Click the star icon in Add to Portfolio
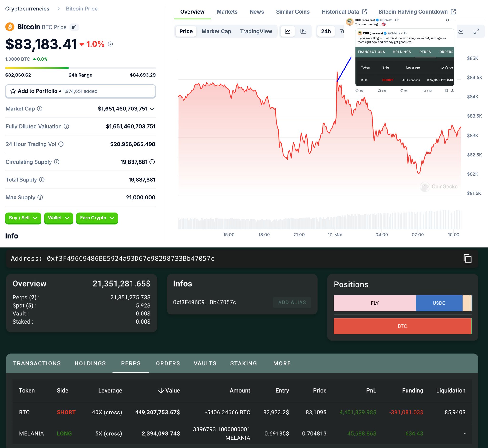 13,91
